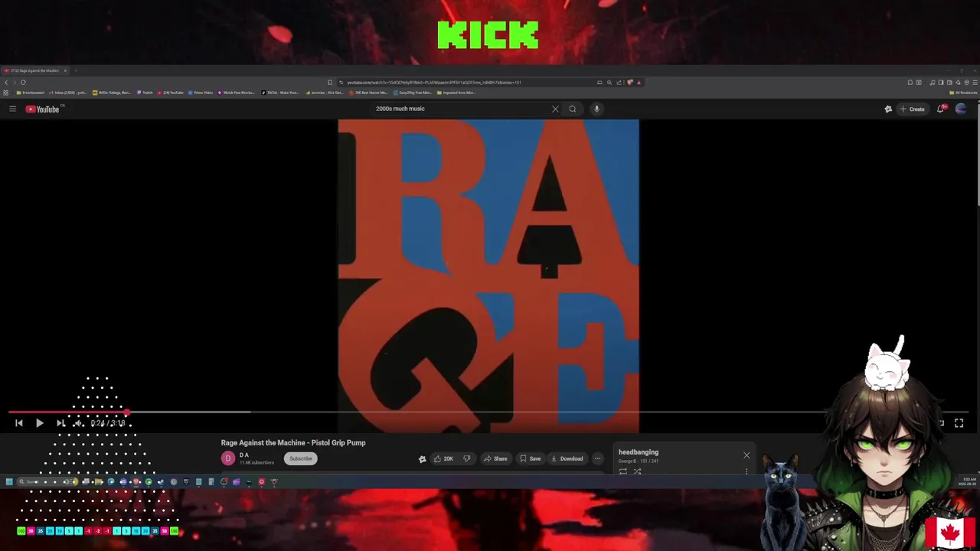The image size is (980, 551).
Task: Start voice search with microphone
Action: [596, 109]
